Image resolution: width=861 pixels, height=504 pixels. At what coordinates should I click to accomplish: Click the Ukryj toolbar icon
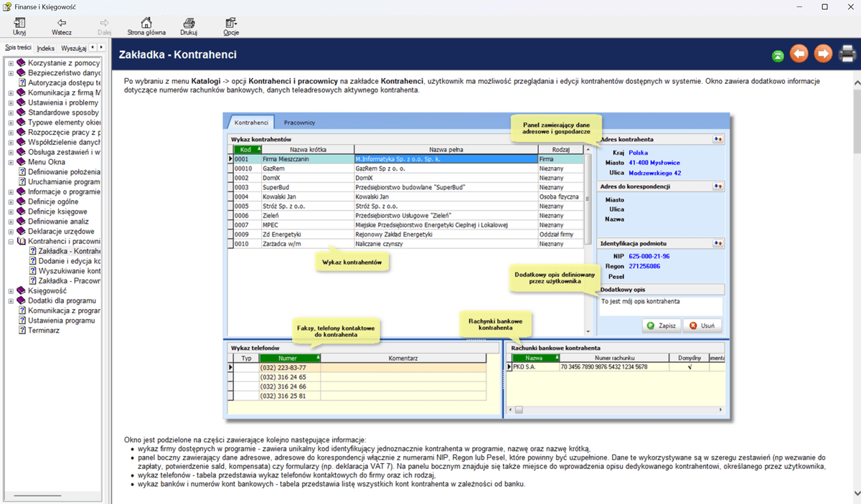coord(19,27)
